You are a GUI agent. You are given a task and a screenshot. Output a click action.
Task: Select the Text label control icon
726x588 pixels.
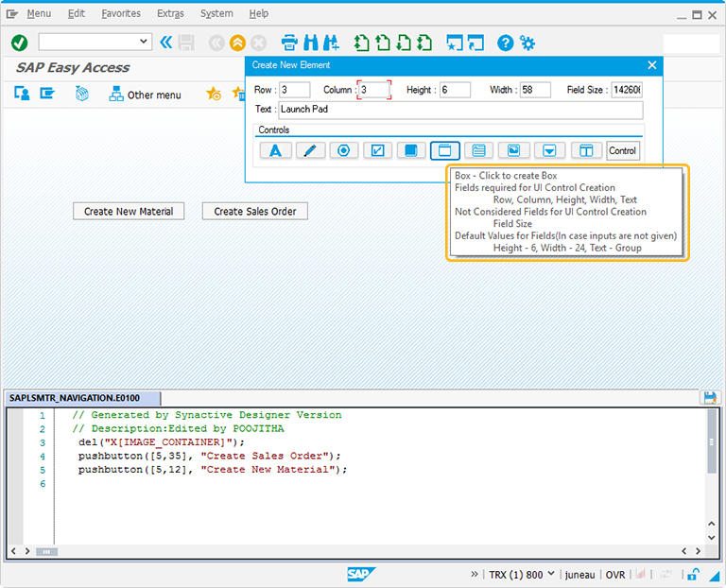click(275, 150)
